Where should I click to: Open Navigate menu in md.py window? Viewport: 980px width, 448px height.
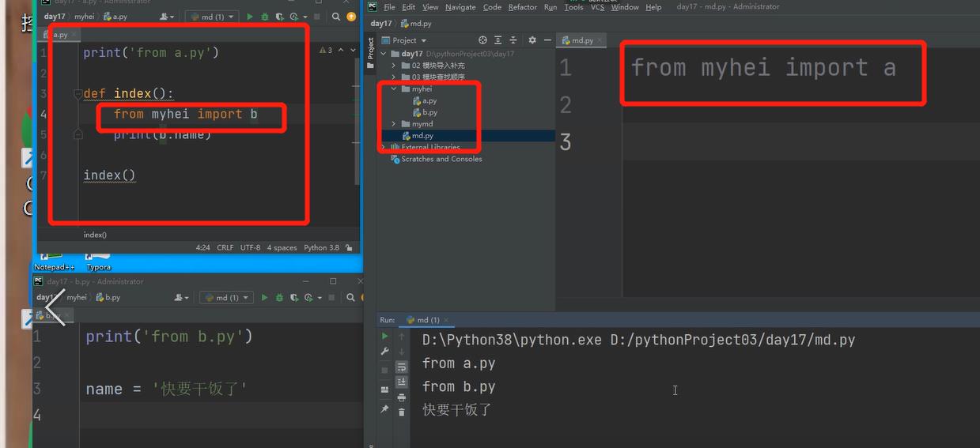pyautogui.click(x=460, y=7)
